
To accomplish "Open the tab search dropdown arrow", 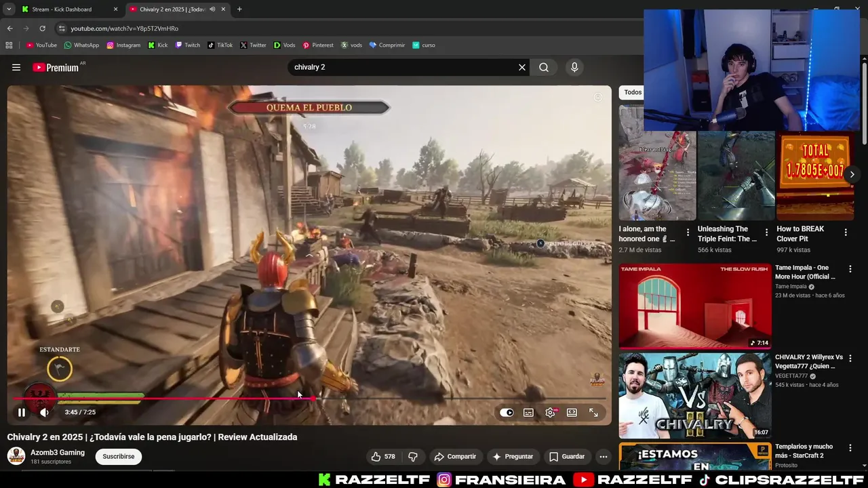I will 9,9.
